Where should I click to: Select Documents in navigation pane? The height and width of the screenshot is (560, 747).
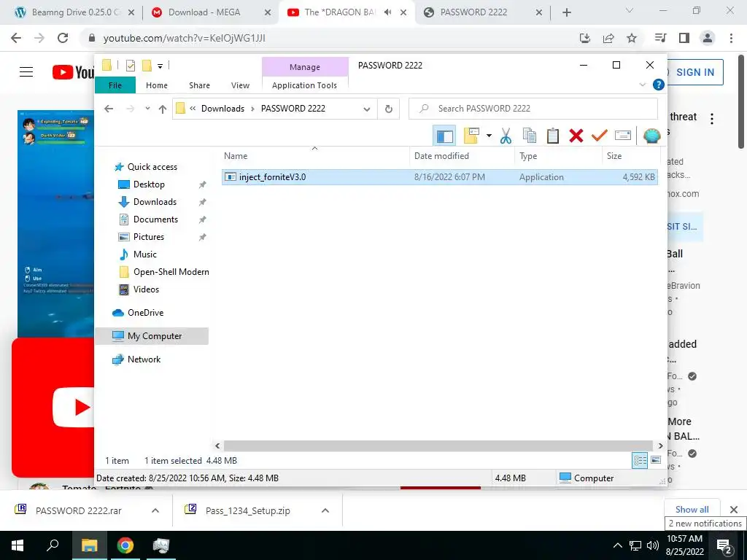155,219
